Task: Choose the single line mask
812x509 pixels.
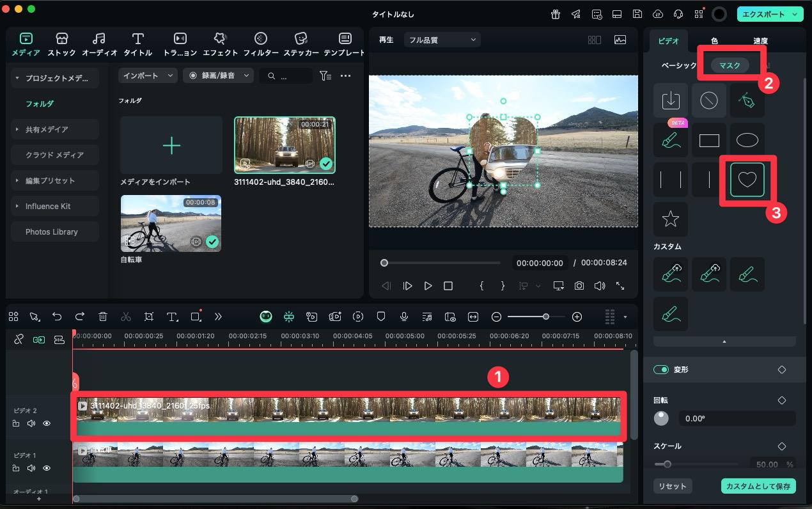Action: [x=708, y=180]
